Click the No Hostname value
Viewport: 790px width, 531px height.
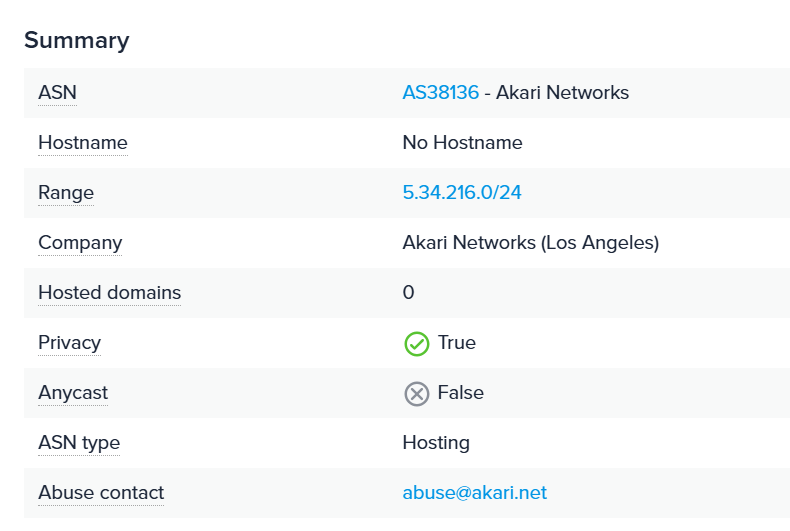[462, 143]
